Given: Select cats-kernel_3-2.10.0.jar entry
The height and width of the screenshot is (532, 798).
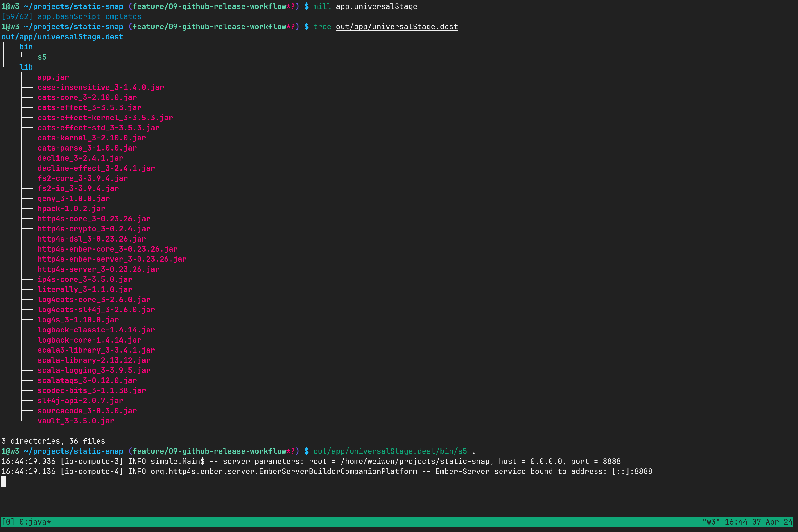Looking at the screenshot, I should click(92, 138).
